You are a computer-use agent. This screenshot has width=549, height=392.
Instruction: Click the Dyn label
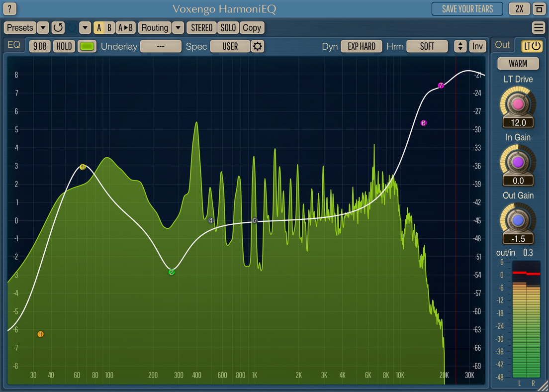tap(330, 47)
